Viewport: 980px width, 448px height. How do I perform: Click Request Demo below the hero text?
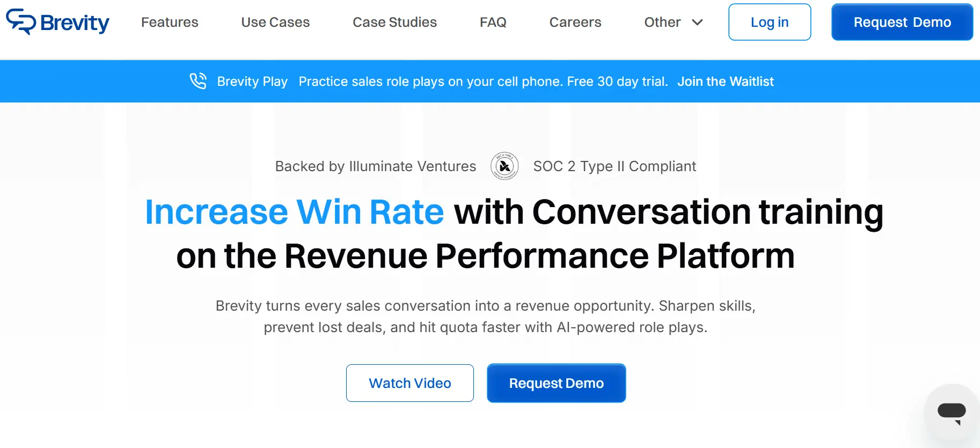[556, 383]
